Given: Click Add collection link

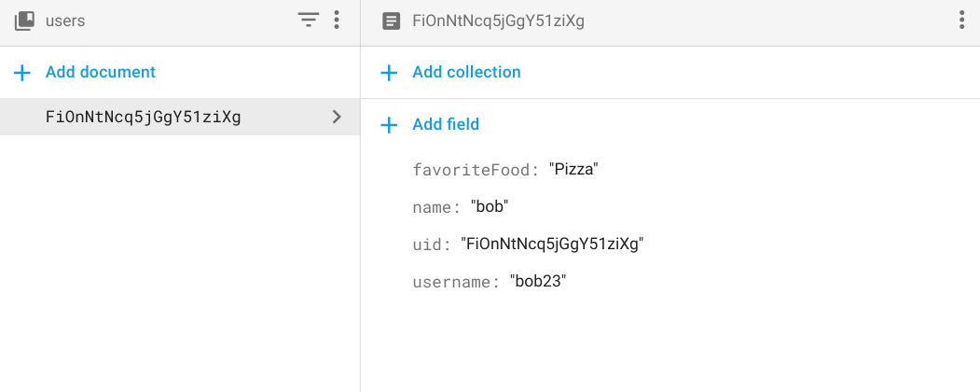Looking at the screenshot, I should click(466, 72).
